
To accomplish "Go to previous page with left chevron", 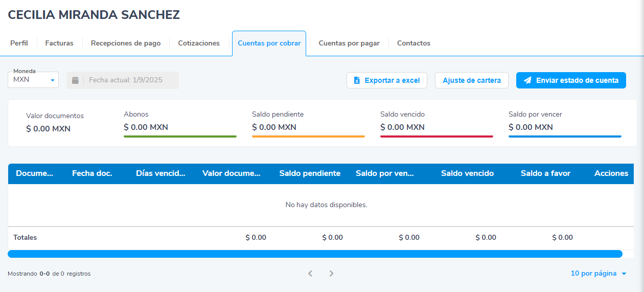I will 310,274.
